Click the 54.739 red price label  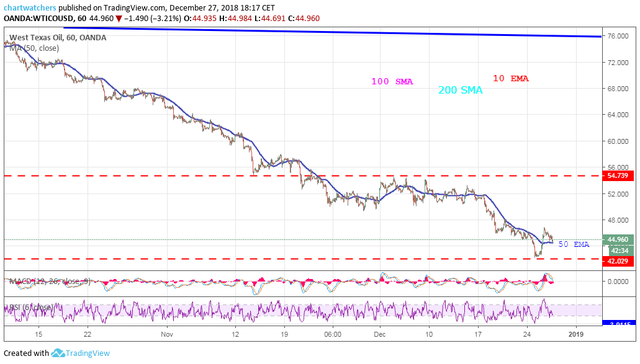point(618,175)
